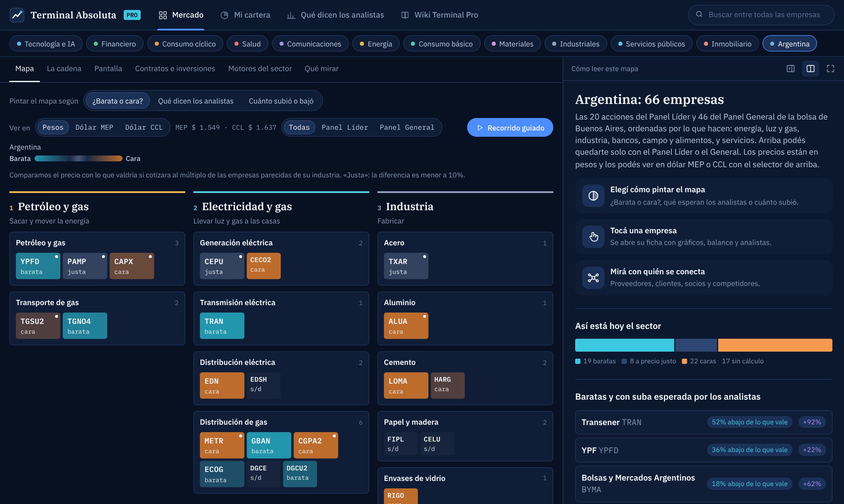The height and width of the screenshot is (504, 844).
Task: Open the YPFD company tile
Action: (38, 266)
